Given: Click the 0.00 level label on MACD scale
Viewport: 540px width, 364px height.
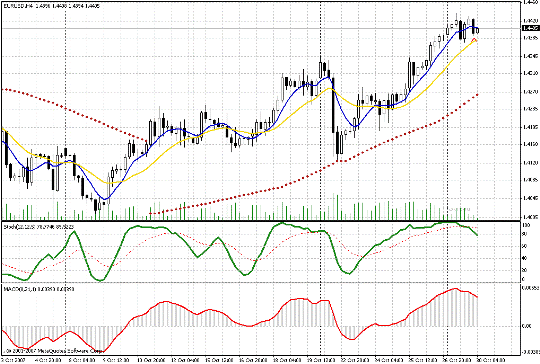Looking at the screenshot, I should (527, 326).
